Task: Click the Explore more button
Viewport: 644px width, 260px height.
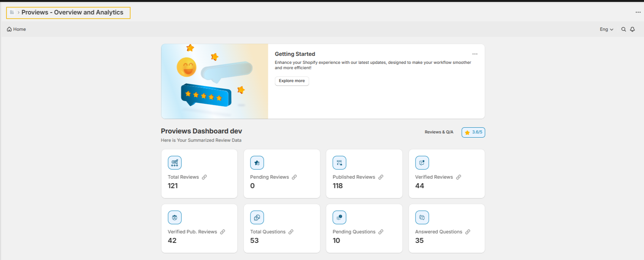Action: [x=292, y=81]
